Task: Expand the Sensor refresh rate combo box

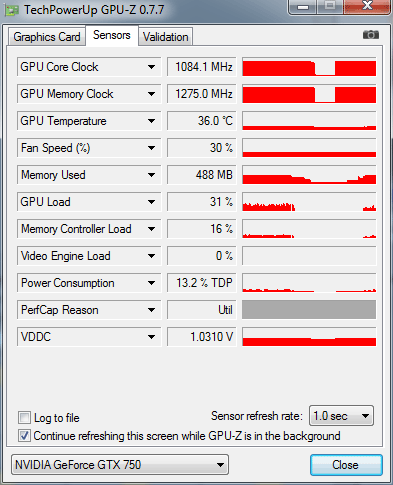Action: coord(341,416)
